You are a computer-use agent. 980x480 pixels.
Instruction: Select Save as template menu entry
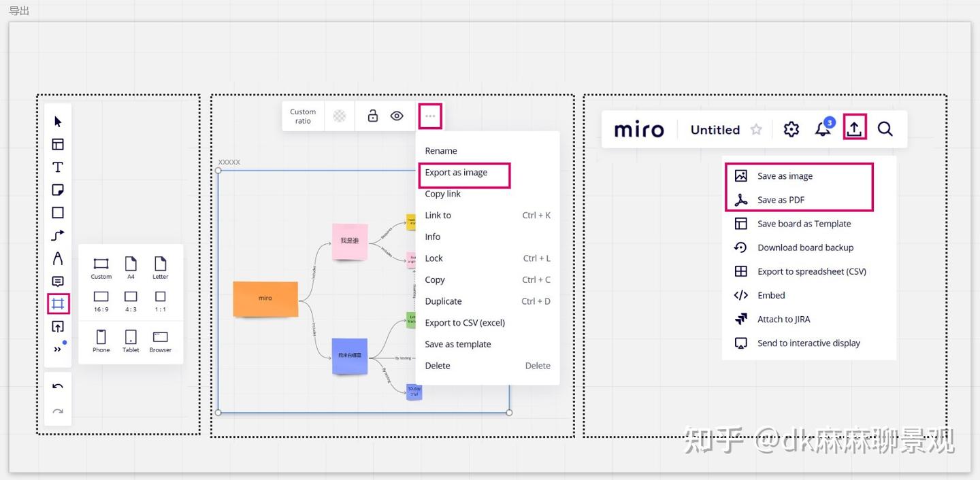tap(457, 344)
